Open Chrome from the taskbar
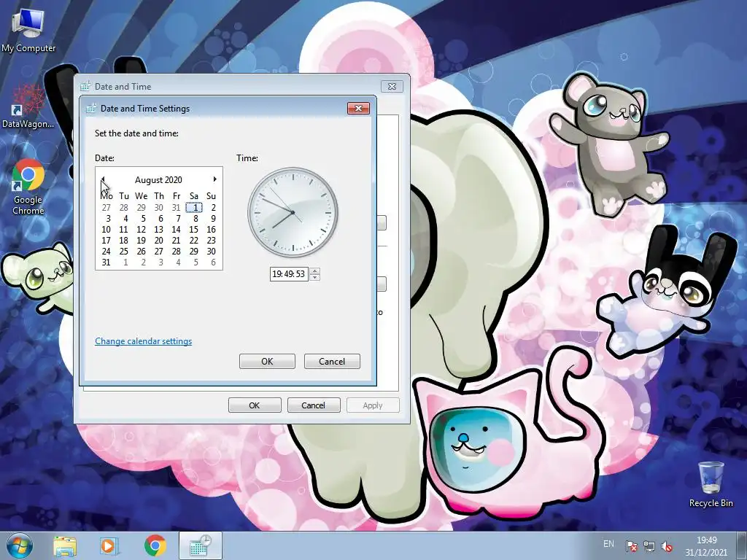Viewport: 747px width, 560px height. click(x=155, y=545)
